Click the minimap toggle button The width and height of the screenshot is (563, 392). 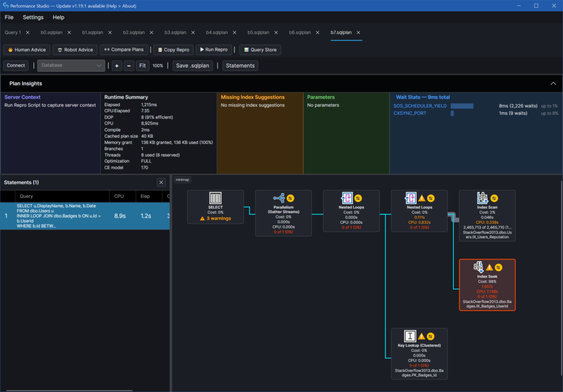click(183, 180)
